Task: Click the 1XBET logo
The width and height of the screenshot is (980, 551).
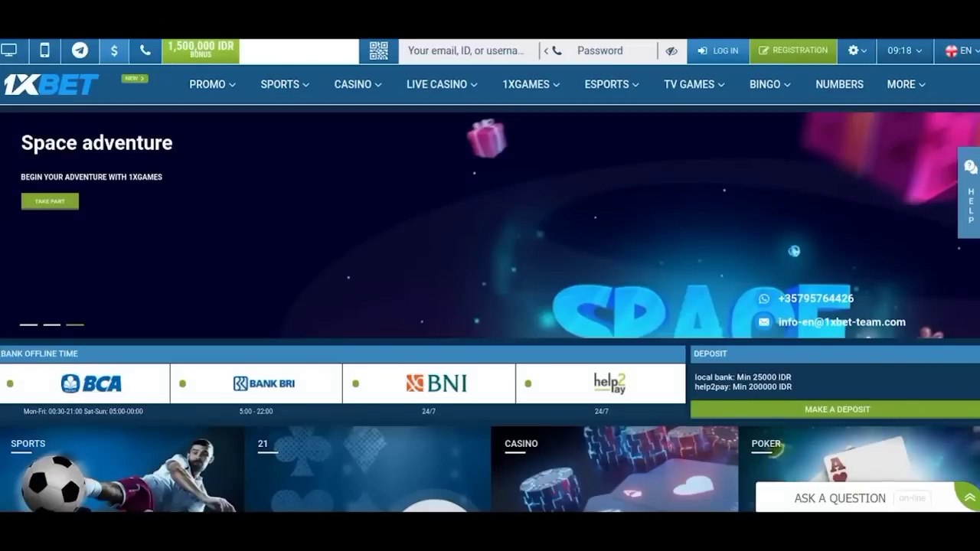Action: point(51,84)
